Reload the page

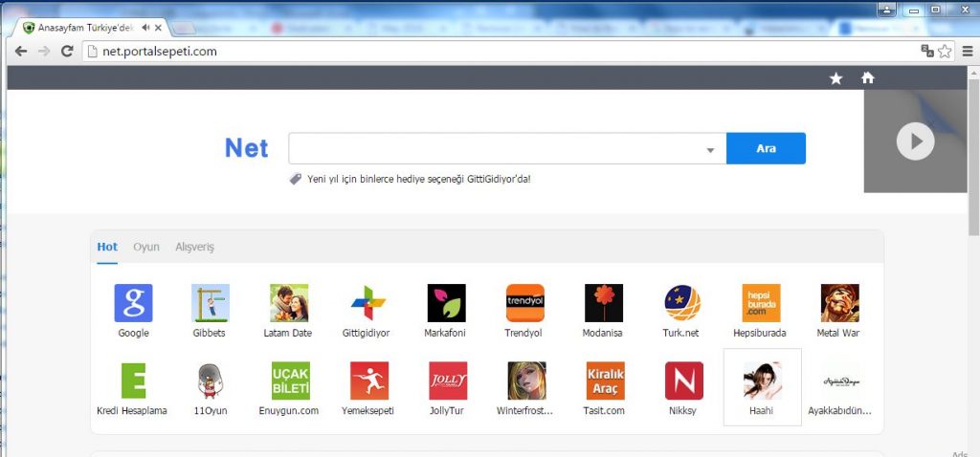coord(67,52)
